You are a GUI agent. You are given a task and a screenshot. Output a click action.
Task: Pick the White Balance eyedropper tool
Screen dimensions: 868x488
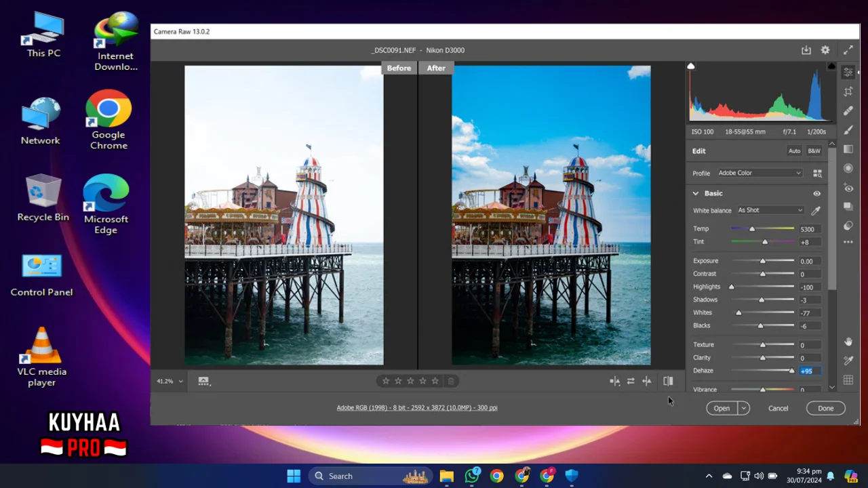pos(816,211)
